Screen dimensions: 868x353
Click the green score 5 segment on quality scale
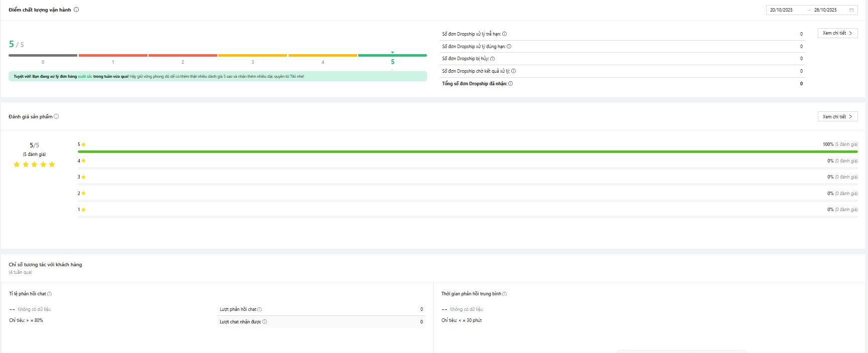392,55
